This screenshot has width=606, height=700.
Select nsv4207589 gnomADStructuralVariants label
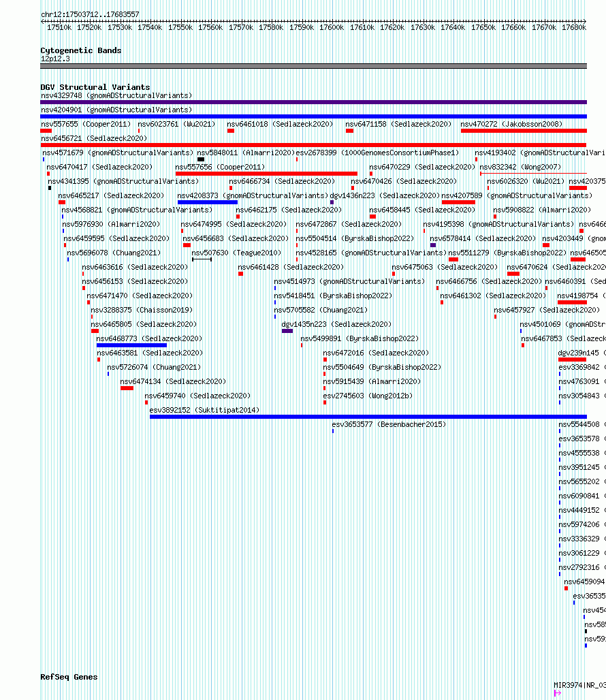pos(517,195)
